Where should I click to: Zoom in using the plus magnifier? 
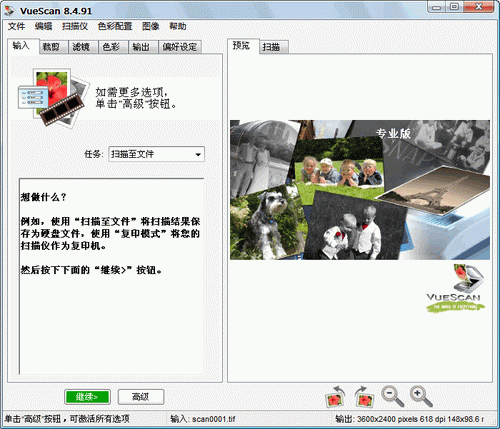pos(421,396)
